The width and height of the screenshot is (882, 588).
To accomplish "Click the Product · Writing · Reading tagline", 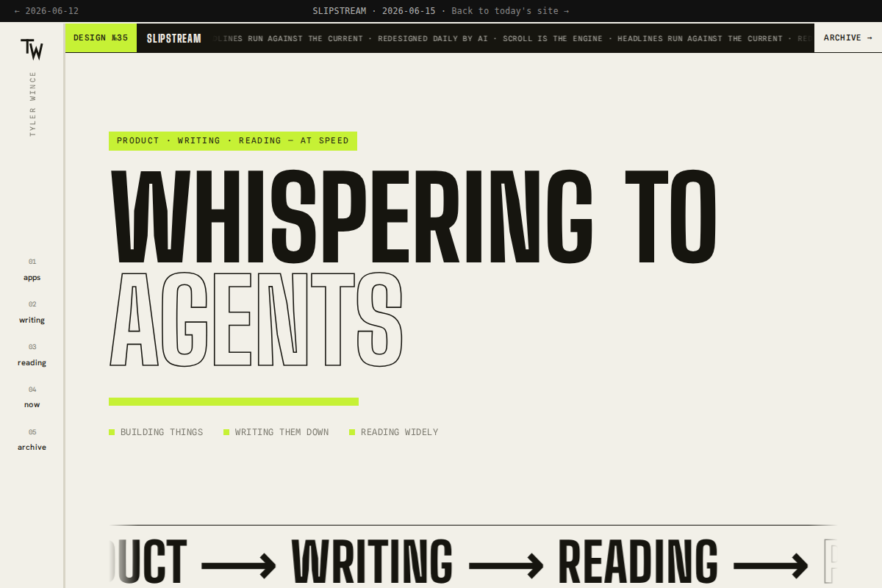I will (233, 141).
